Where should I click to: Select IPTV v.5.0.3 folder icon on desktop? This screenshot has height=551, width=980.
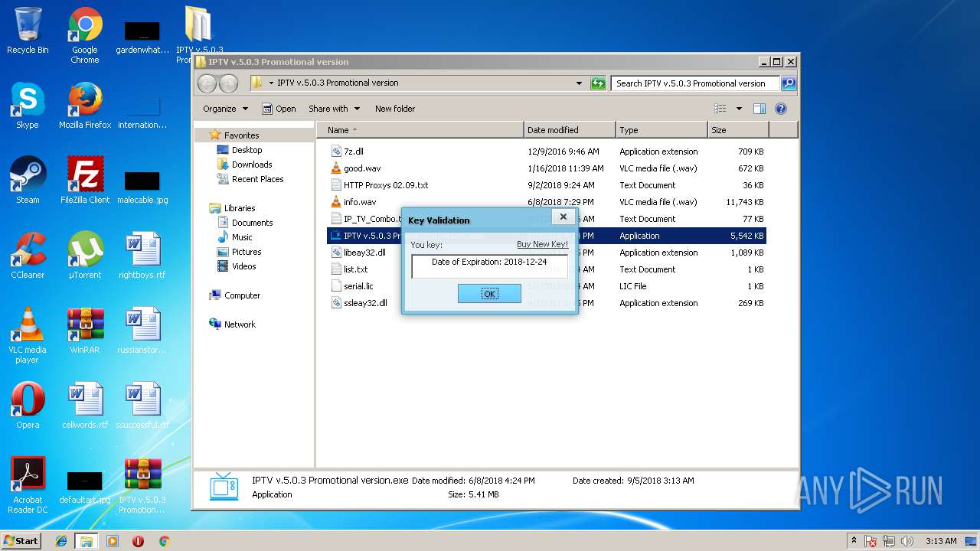coord(199,34)
